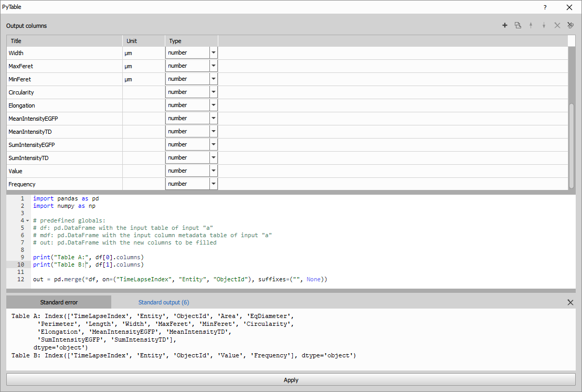The height and width of the screenshot is (392, 582).
Task: Open the Circularity type dropdown
Action: coord(213,92)
